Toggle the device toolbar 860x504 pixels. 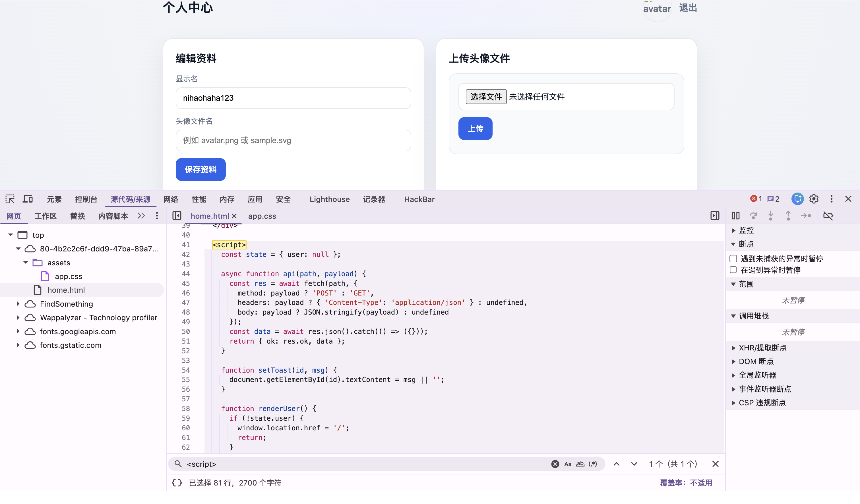28,199
